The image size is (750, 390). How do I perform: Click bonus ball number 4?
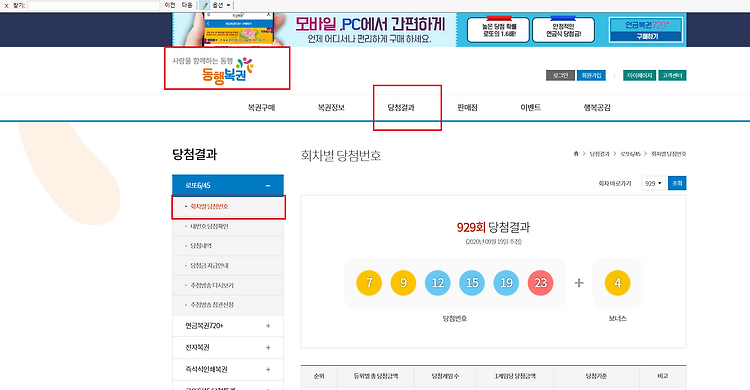(618, 283)
